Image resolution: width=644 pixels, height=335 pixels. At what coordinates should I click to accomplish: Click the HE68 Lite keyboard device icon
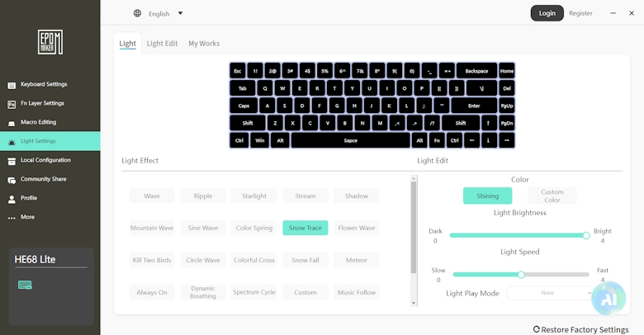(25, 285)
